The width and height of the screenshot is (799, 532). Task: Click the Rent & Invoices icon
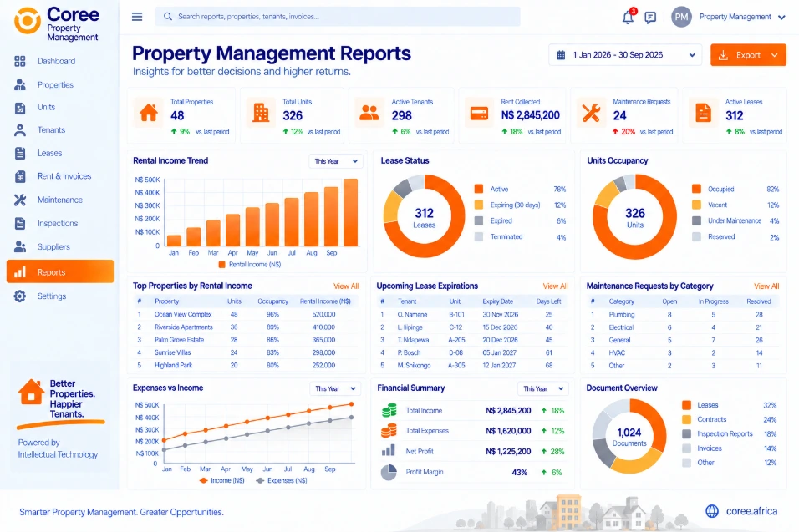pos(20,176)
